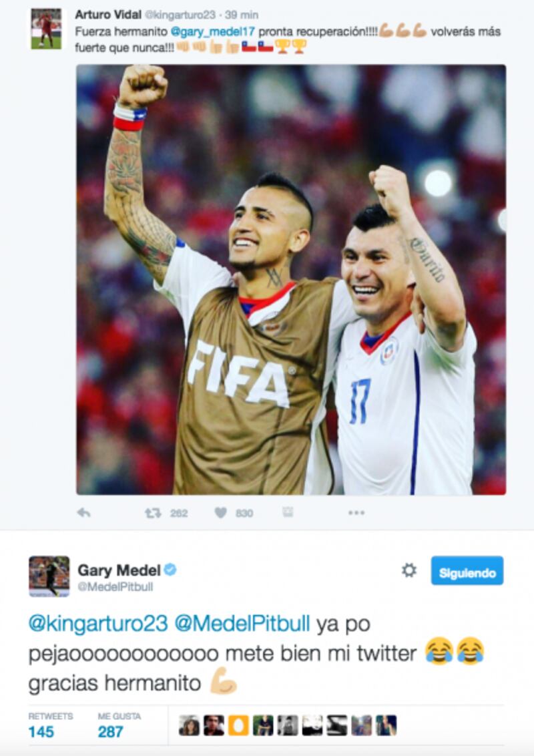
Task: Open the gear settings menu beside Siguiendo
Action: coord(409,571)
